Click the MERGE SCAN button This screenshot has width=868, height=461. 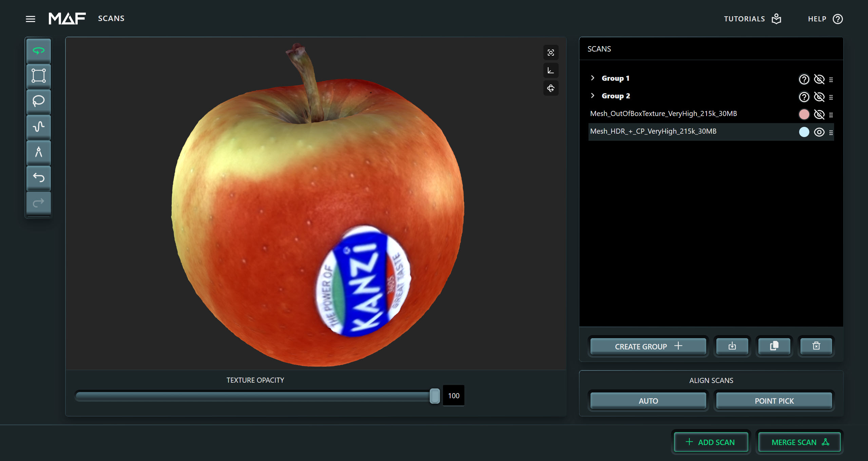tap(799, 442)
